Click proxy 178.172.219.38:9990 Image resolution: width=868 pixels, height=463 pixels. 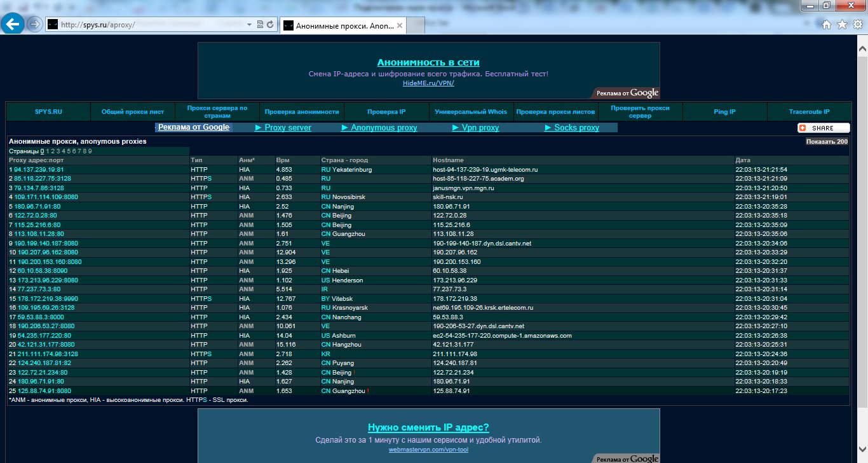click(48, 298)
